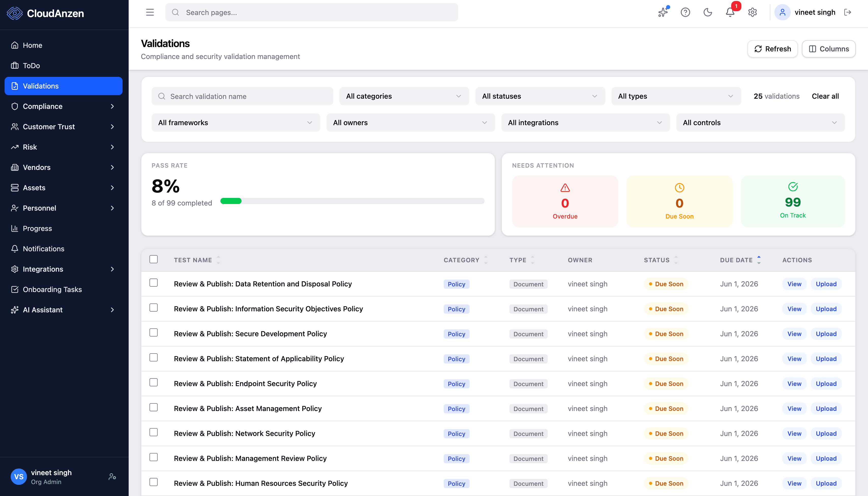Check the Network Security Policy row
The image size is (868, 496).
154,432
